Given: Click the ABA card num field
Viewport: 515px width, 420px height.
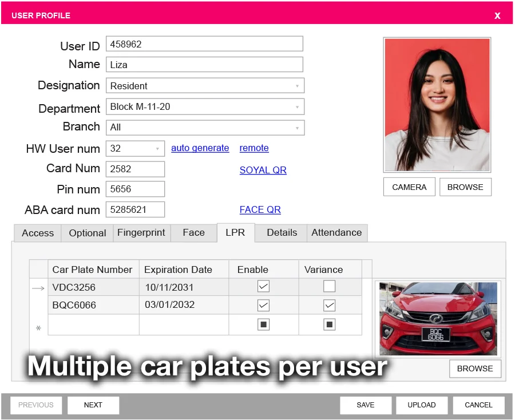Looking at the screenshot, I should pos(135,209).
